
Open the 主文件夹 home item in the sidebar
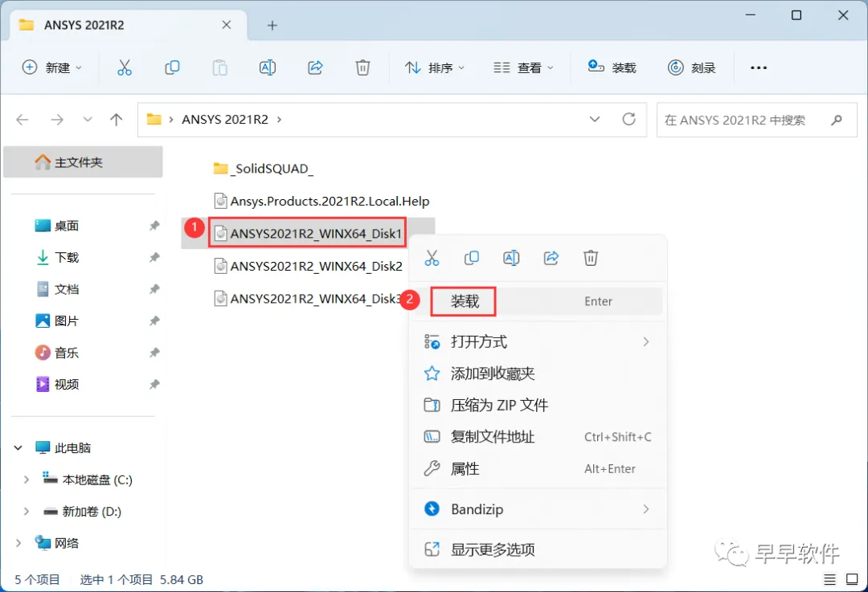coord(83,162)
